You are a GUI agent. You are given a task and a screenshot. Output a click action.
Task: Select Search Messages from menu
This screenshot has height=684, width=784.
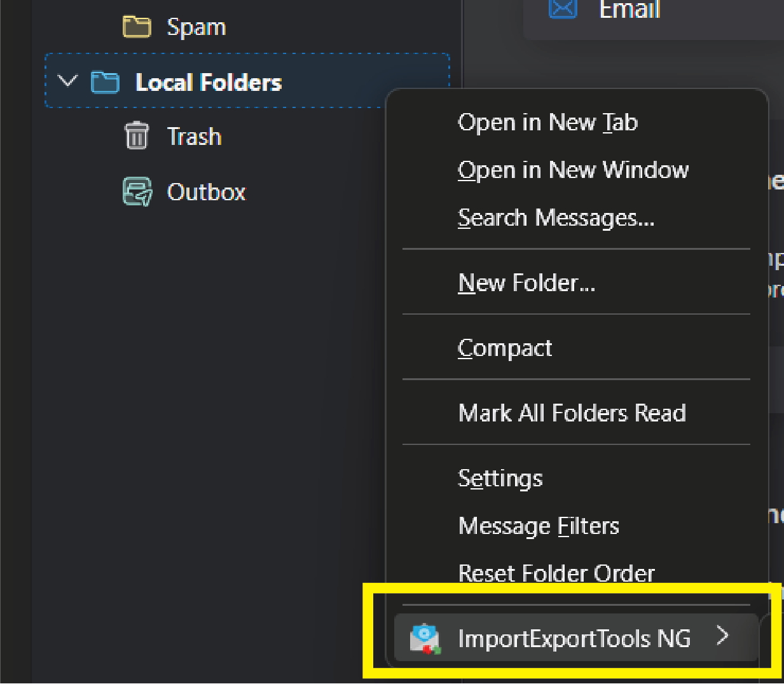pos(556,217)
